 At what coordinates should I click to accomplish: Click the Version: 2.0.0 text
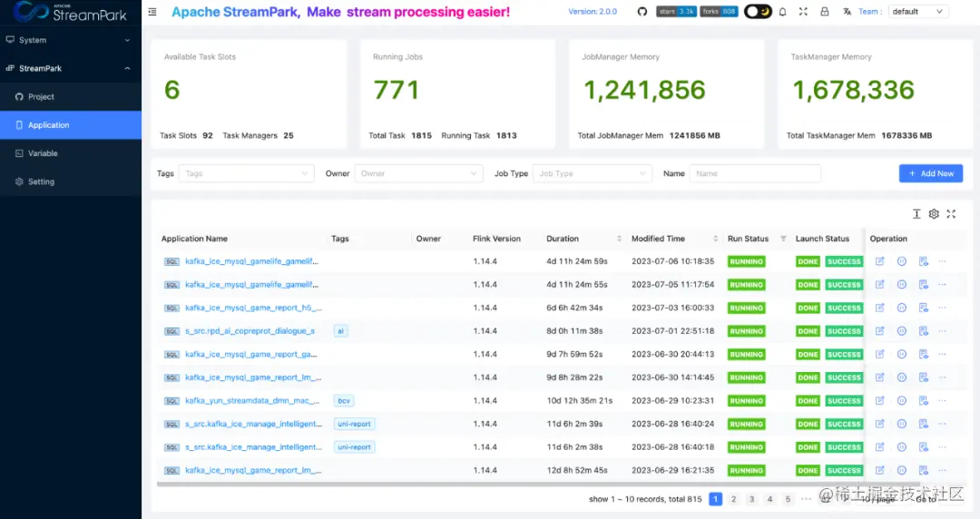[593, 12]
